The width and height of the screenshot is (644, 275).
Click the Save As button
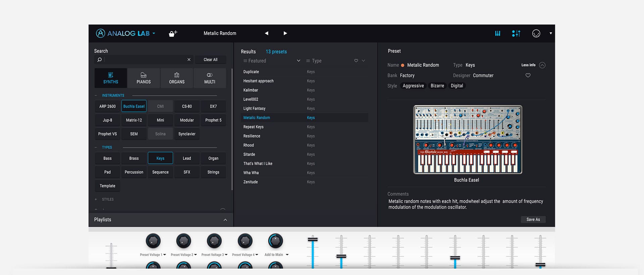click(533, 220)
